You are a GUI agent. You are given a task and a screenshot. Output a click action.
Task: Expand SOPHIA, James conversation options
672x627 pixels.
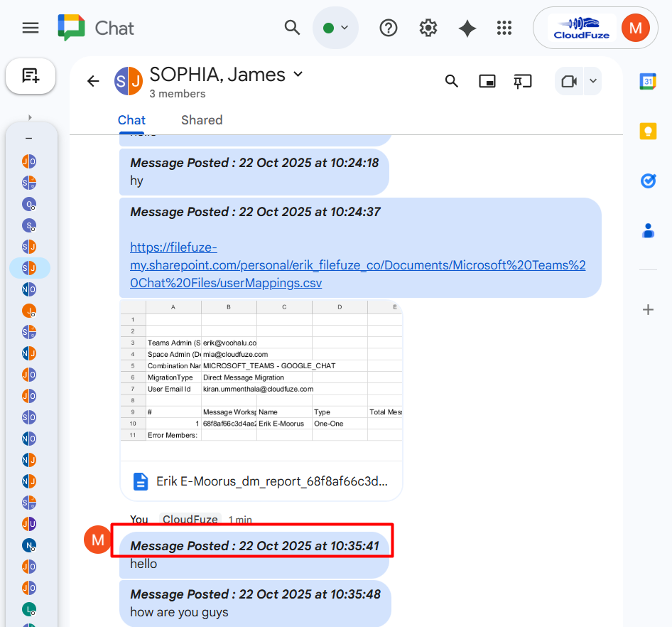tap(298, 74)
